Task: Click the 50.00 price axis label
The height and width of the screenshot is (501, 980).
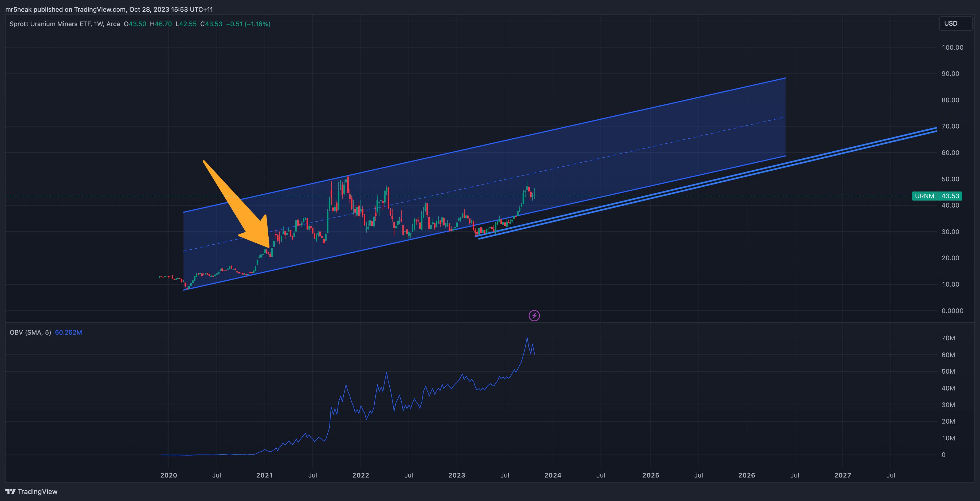Action: (950, 179)
